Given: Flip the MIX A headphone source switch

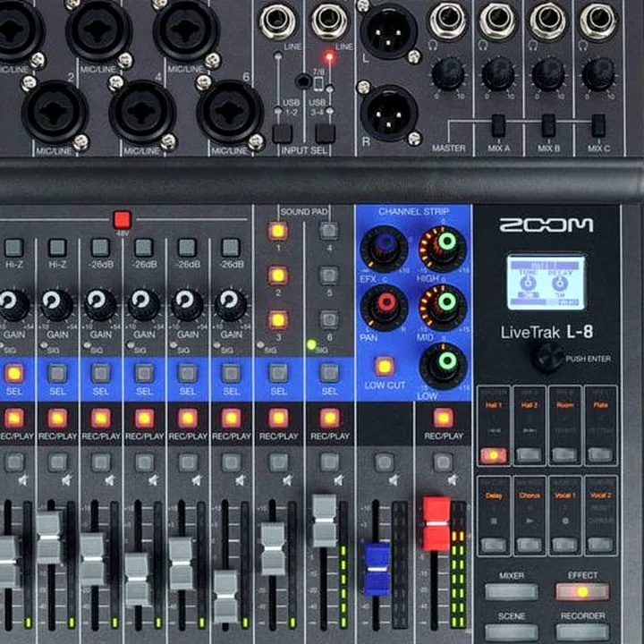Looking at the screenshot, I should point(498,125).
